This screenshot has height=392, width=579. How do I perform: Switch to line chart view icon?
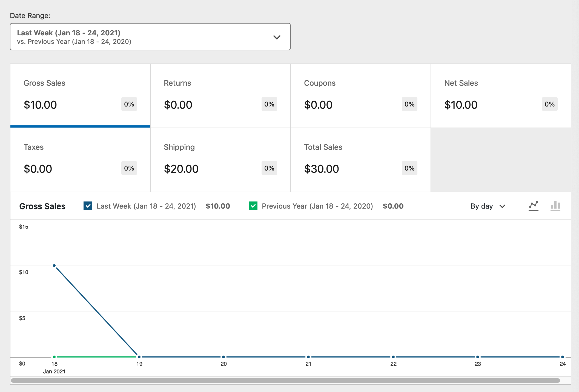pyautogui.click(x=533, y=206)
